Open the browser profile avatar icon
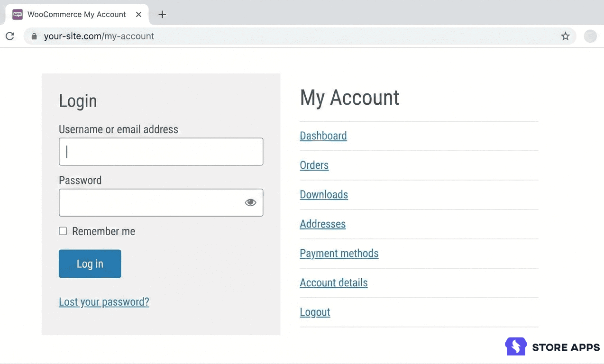Viewport: 604px width, 364px height. click(590, 36)
